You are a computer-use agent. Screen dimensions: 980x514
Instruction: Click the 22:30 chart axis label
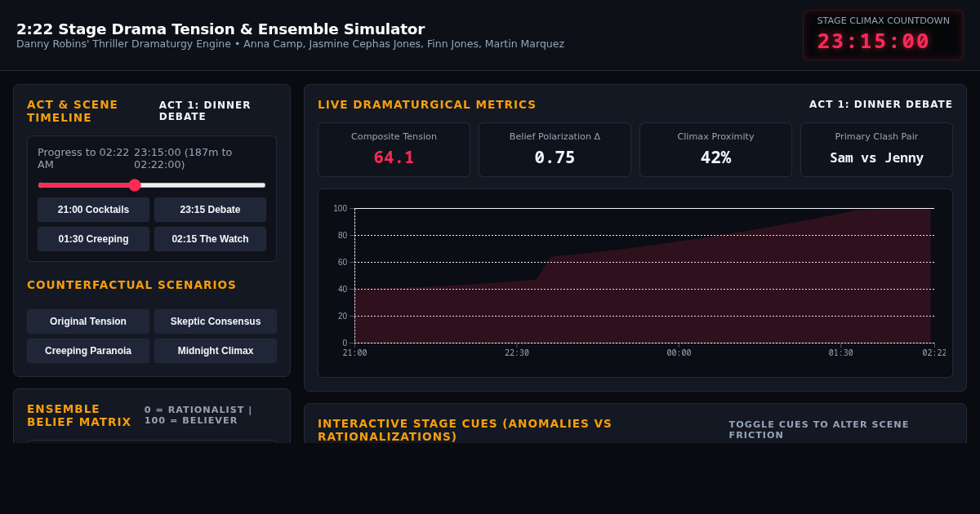[x=517, y=353]
